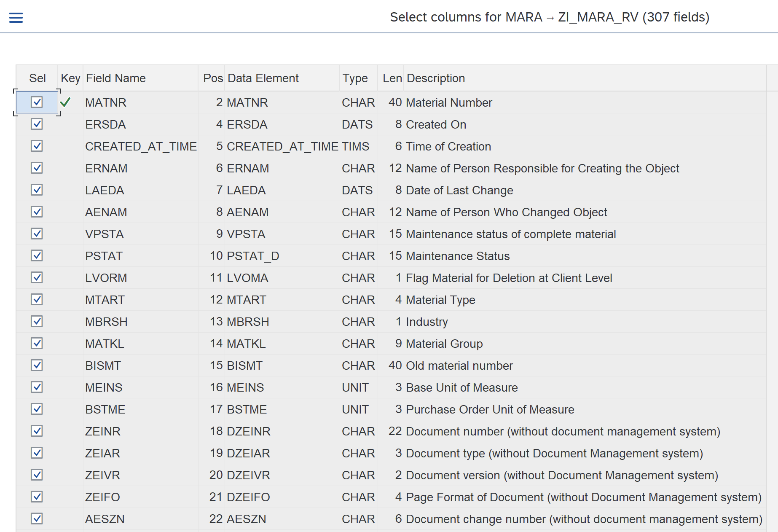This screenshot has height=532, width=778.
Task: Toggle the MTART Material Type checkbox
Action: (x=37, y=300)
